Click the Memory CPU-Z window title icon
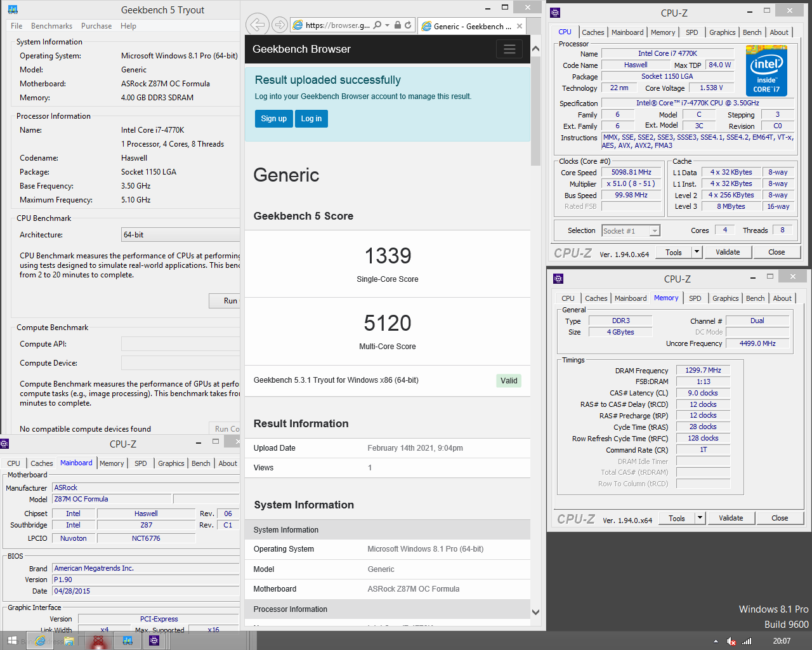812x650 pixels. point(558,278)
